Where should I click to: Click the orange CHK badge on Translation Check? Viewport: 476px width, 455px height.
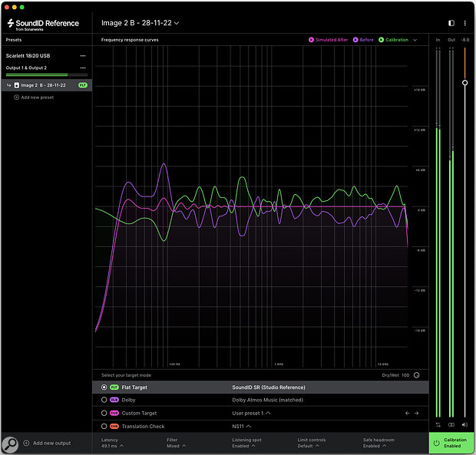[x=114, y=426]
